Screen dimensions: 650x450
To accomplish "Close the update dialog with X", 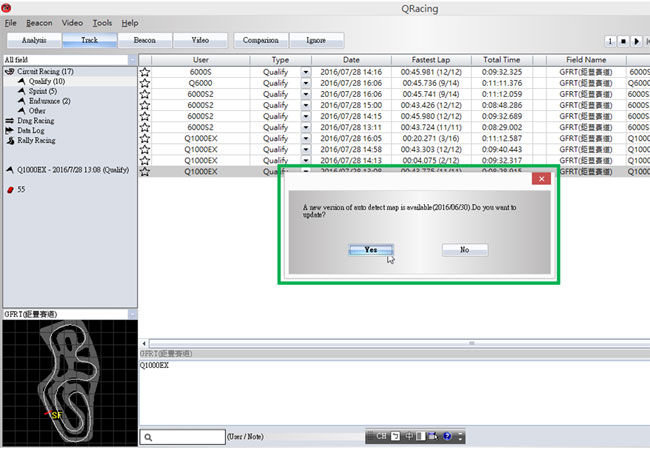I will [x=541, y=179].
